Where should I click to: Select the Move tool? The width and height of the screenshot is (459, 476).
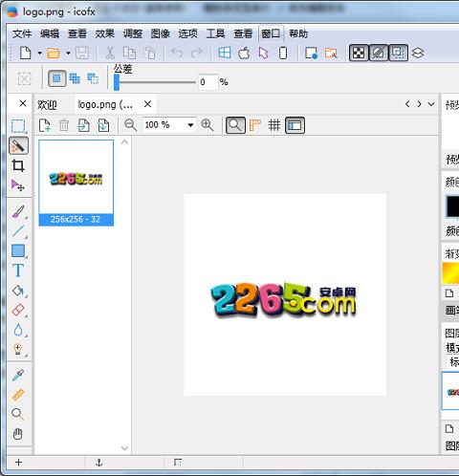coord(18,185)
